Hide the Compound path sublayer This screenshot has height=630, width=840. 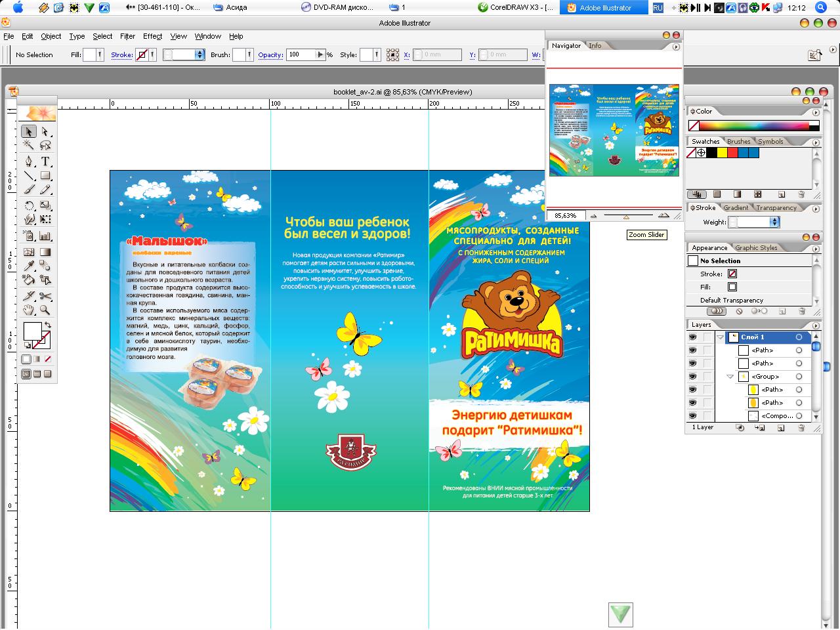692,416
